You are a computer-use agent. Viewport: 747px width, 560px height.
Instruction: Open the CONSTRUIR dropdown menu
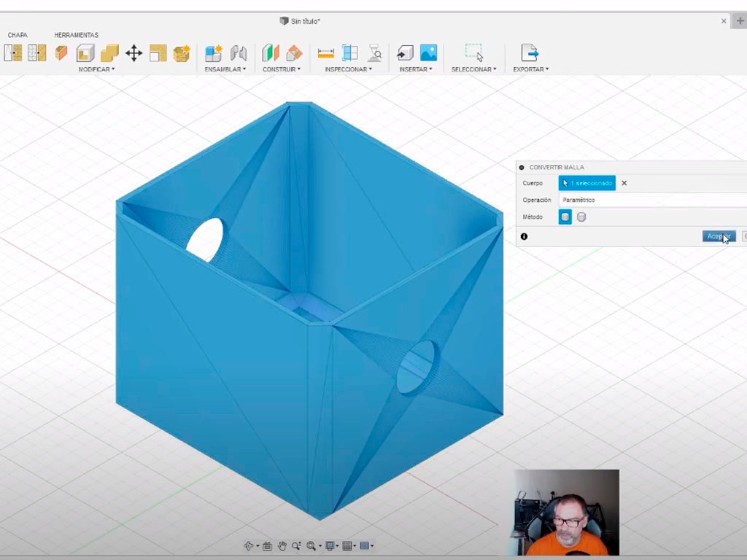(x=281, y=69)
